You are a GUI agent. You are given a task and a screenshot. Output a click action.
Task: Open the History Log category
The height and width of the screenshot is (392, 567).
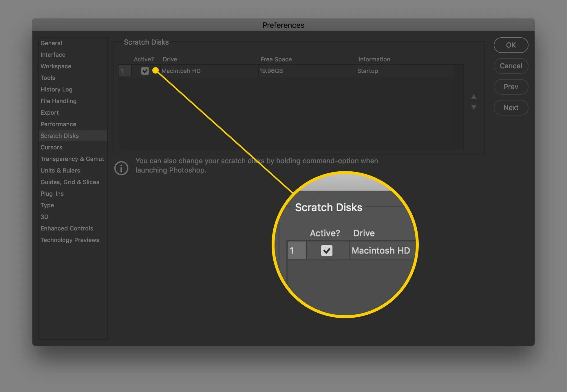pyautogui.click(x=56, y=89)
